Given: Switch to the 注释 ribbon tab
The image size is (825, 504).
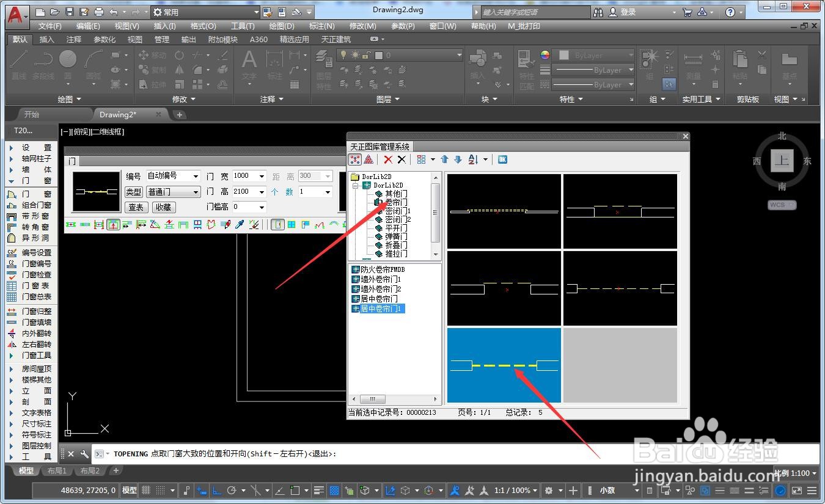Looking at the screenshot, I should point(73,39).
